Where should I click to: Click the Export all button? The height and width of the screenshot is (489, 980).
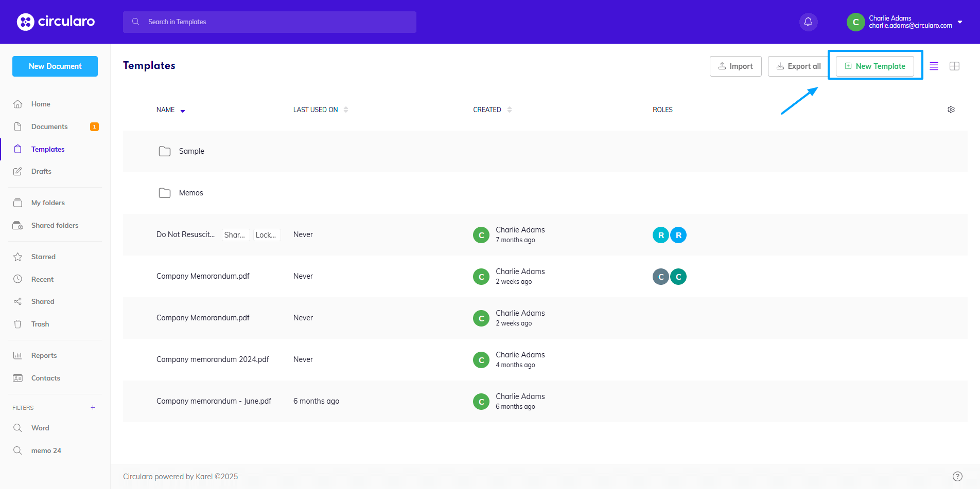tap(798, 66)
